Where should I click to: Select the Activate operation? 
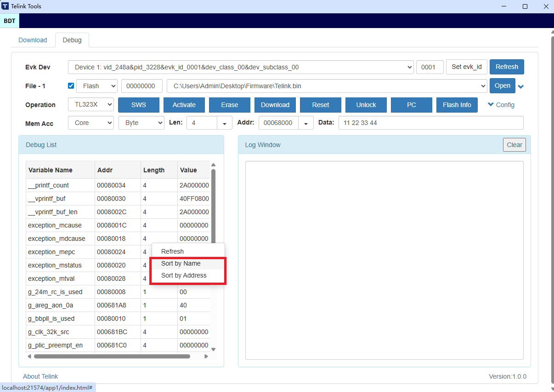[x=184, y=105]
